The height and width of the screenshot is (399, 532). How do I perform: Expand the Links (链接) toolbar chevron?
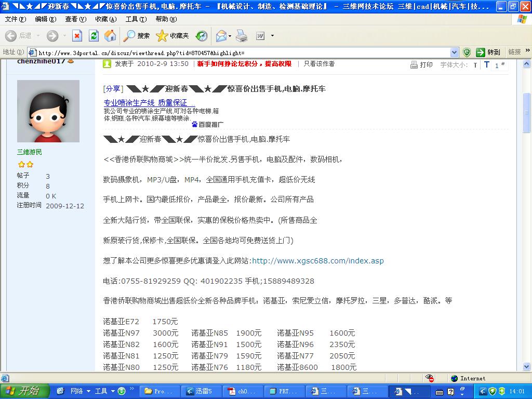pos(528,50)
